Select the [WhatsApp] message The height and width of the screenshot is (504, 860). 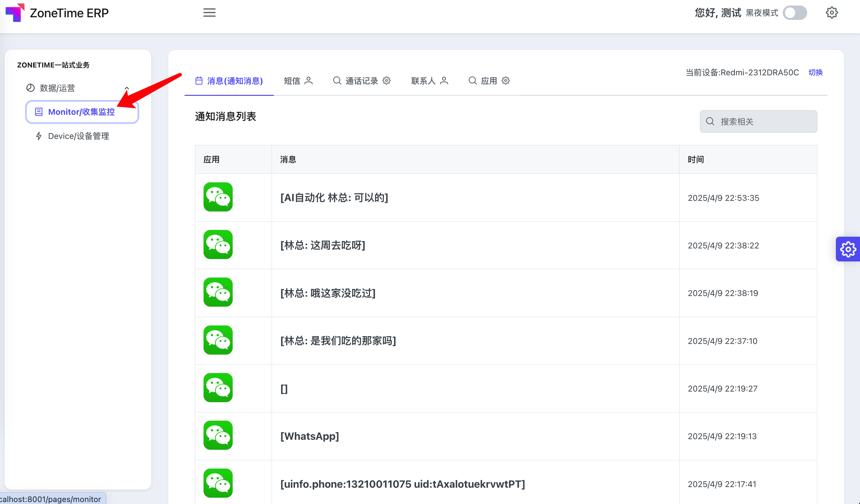[309, 437]
